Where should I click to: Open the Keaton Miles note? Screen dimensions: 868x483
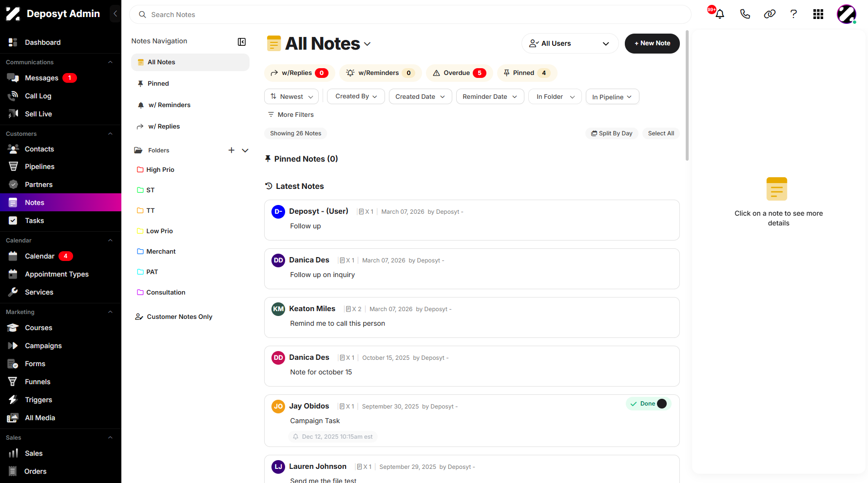[472, 317]
